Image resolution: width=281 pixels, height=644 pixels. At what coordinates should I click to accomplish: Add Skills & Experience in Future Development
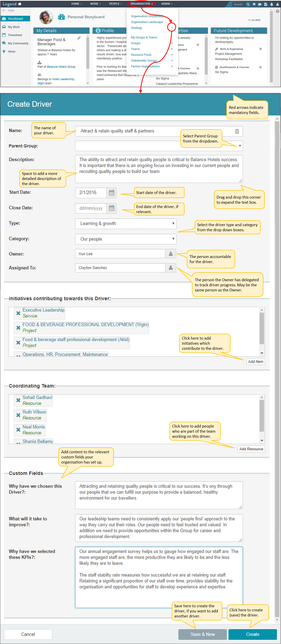[260, 49]
